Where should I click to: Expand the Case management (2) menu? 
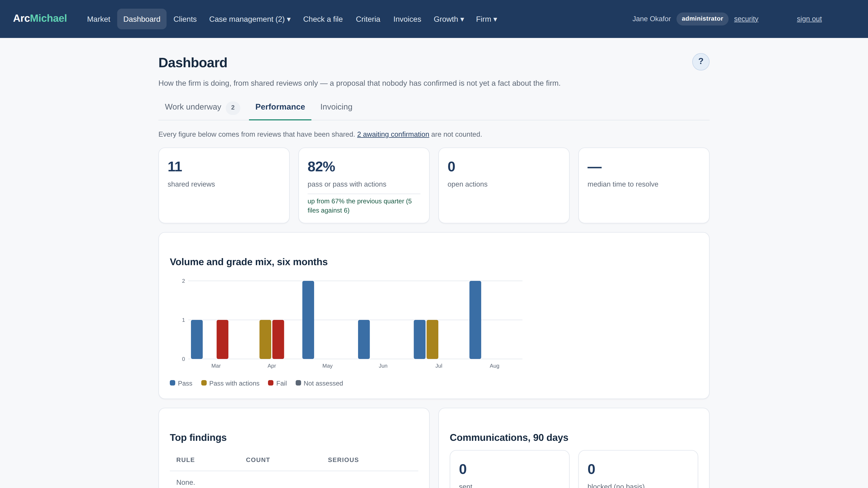[250, 19]
